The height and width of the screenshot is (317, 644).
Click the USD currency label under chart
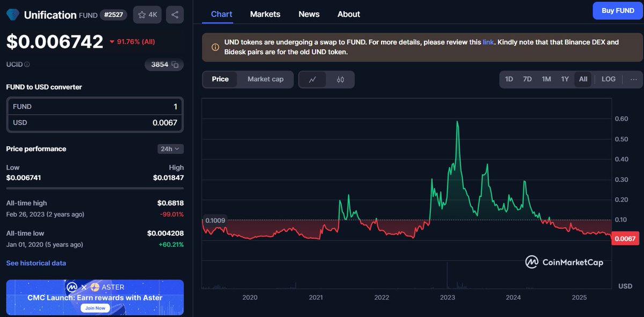coord(625,286)
